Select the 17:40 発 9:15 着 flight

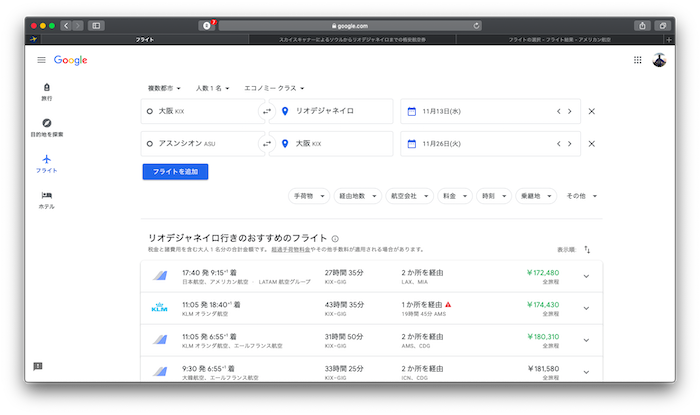click(x=371, y=277)
